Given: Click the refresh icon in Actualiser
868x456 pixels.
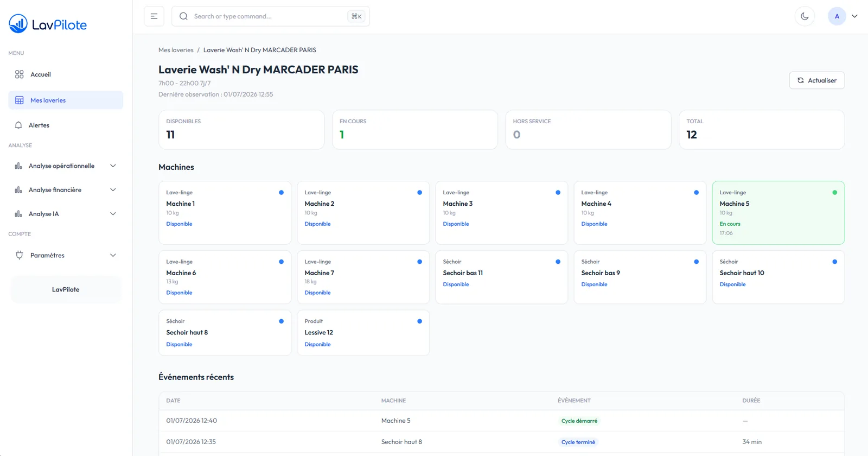Looking at the screenshot, I should pos(801,80).
